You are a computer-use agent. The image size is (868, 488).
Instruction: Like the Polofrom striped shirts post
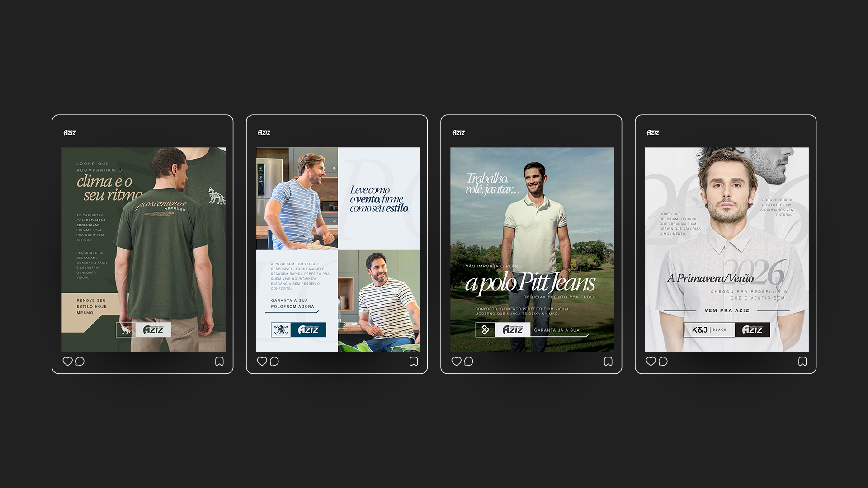pyautogui.click(x=262, y=361)
